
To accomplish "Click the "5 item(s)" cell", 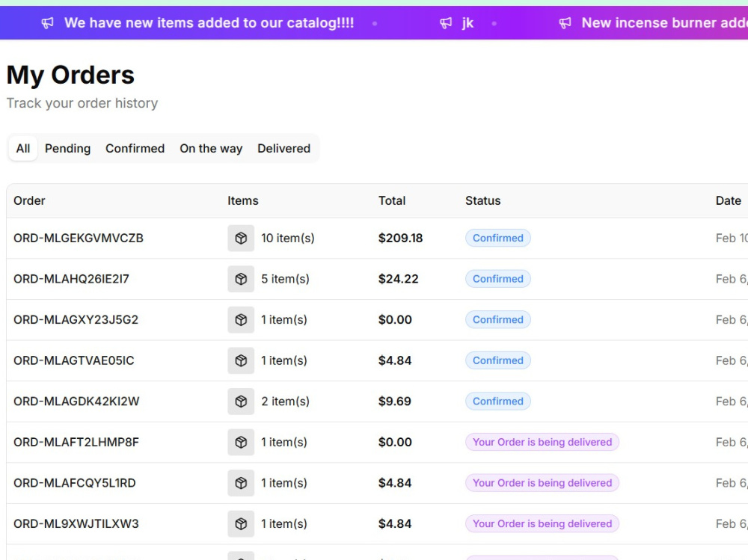I will pos(285,279).
